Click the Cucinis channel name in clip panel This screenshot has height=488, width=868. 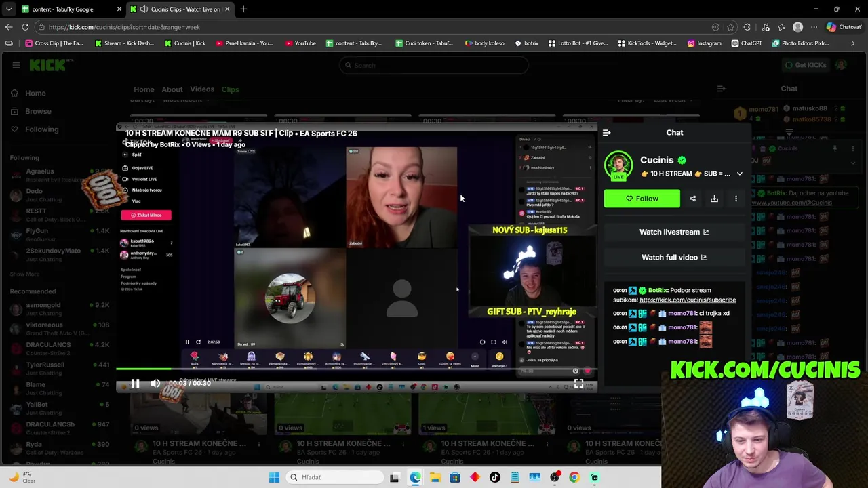656,160
